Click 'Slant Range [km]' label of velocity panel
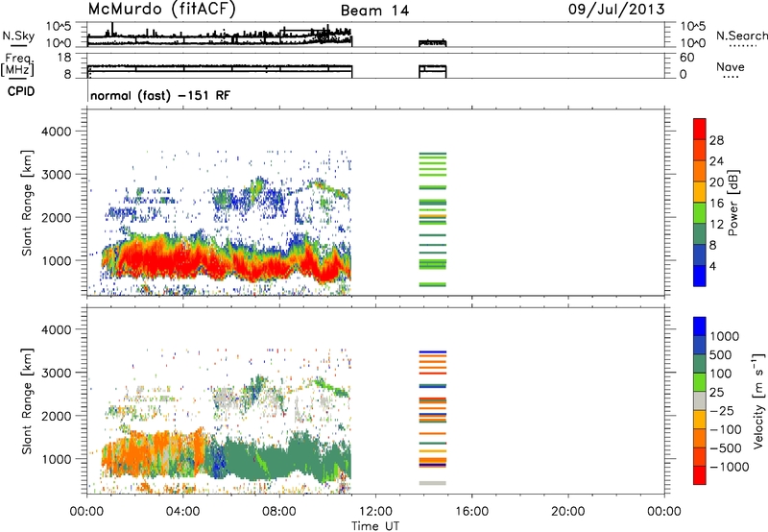Image resolution: width=768 pixels, height=532 pixels. [28, 401]
